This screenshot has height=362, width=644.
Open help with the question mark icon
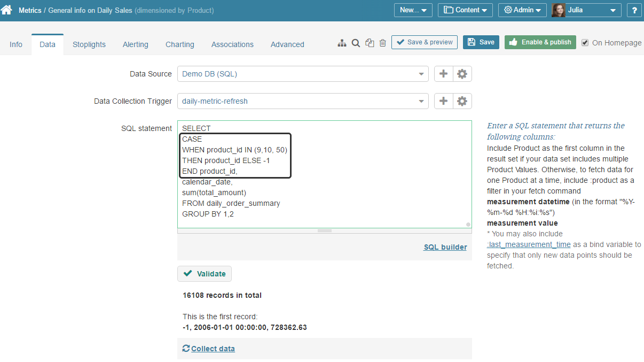[x=634, y=10]
